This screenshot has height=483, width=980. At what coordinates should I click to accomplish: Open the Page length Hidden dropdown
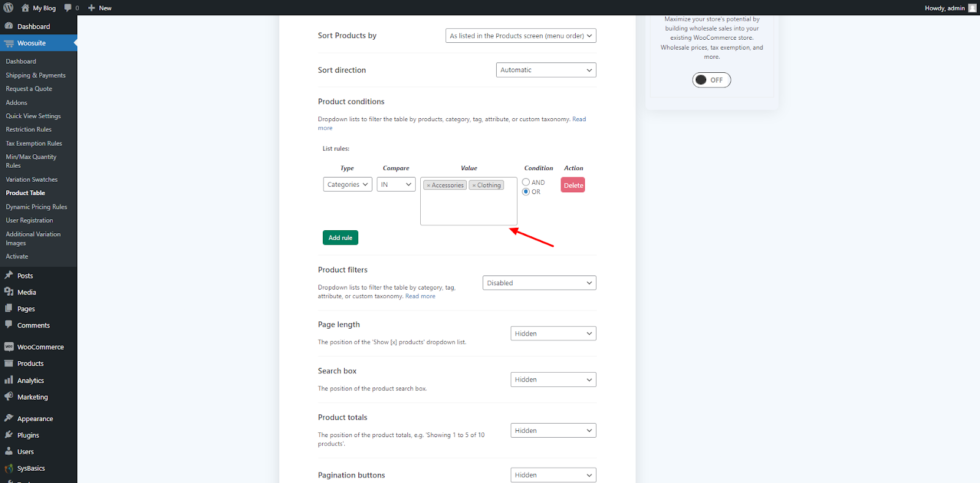click(x=553, y=334)
